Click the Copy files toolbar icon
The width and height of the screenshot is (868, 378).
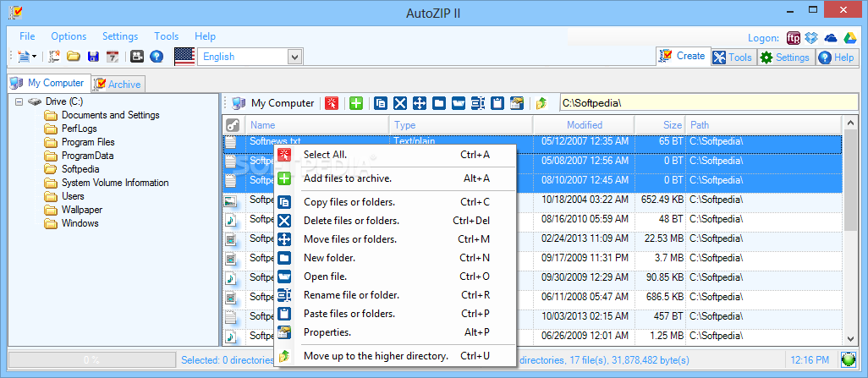381,103
